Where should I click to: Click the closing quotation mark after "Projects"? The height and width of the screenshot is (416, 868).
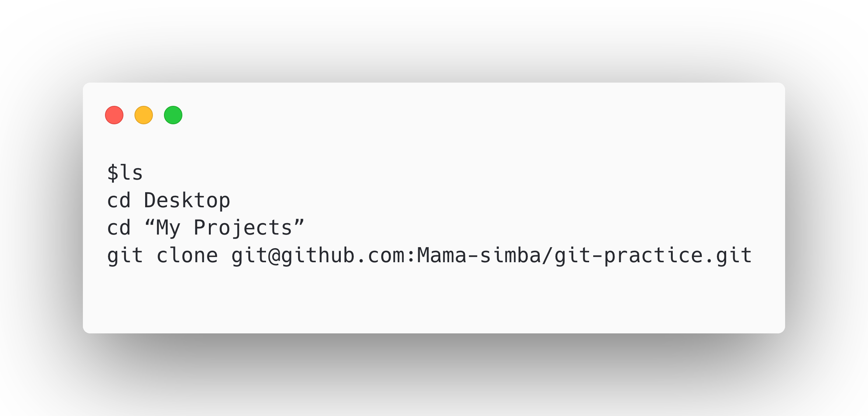click(299, 223)
